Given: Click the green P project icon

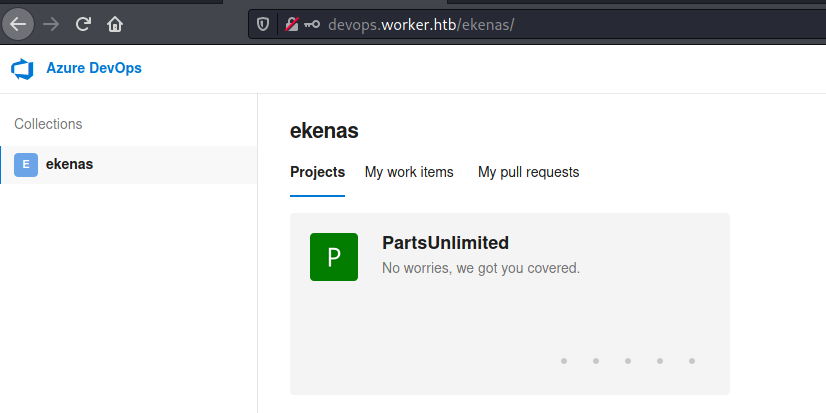Looking at the screenshot, I should (x=334, y=257).
